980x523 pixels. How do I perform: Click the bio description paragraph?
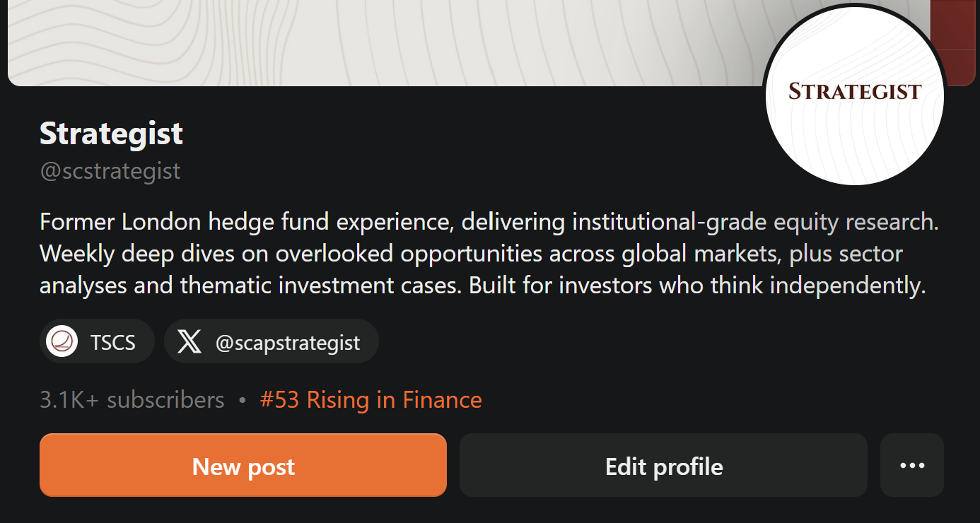(x=488, y=253)
